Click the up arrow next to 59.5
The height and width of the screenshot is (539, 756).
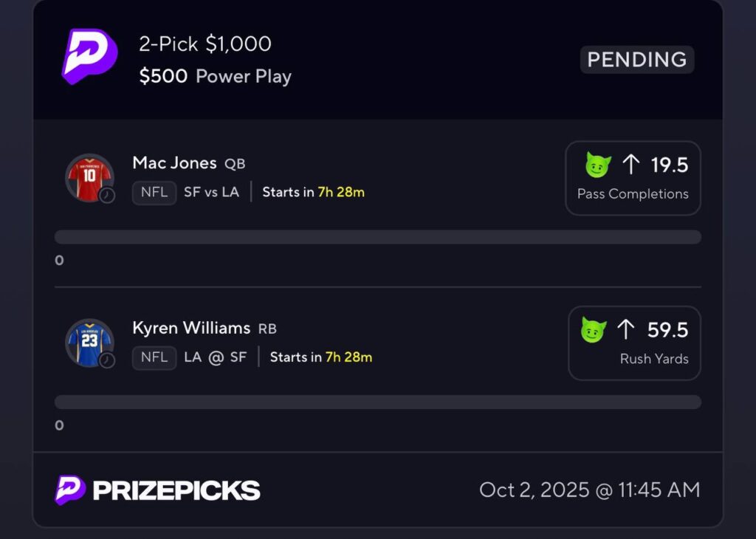(x=626, y=329)
